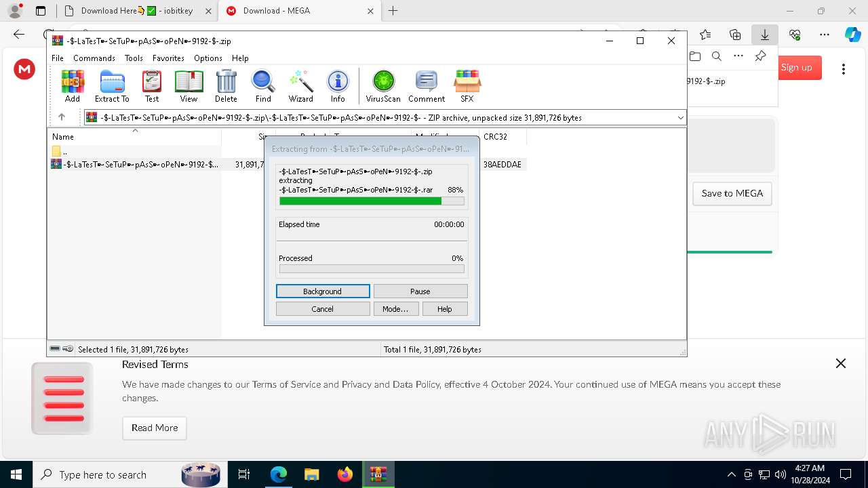Open a new browser tab
The image size is (868, 488).
393,11
